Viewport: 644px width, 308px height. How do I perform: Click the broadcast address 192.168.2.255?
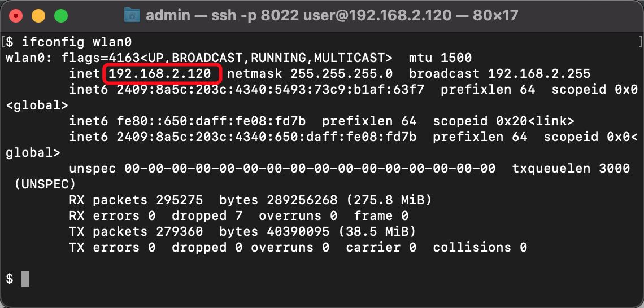(539, 74)
